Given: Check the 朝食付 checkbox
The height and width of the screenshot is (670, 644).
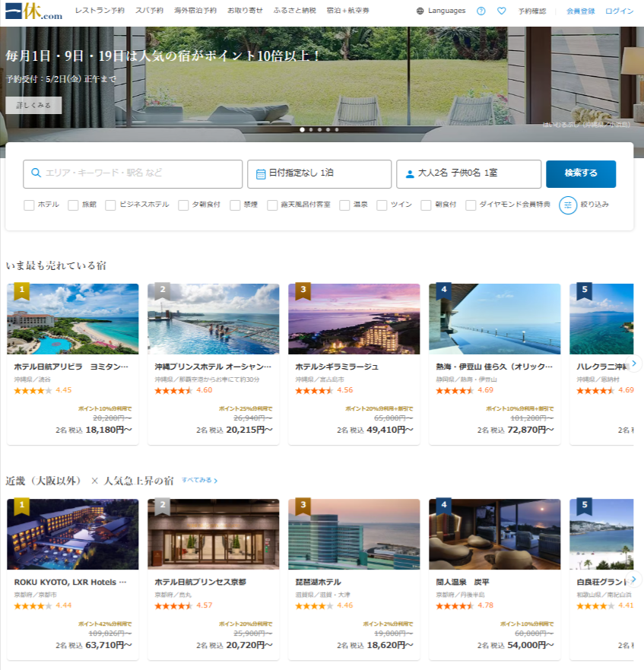Looking at the screenshot, I should pos(426,205).
